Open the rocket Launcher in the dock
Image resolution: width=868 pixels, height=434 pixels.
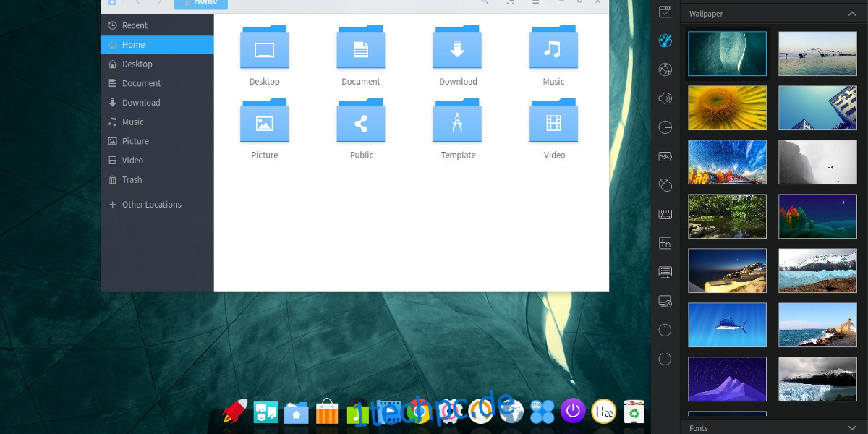pos(234,411)
